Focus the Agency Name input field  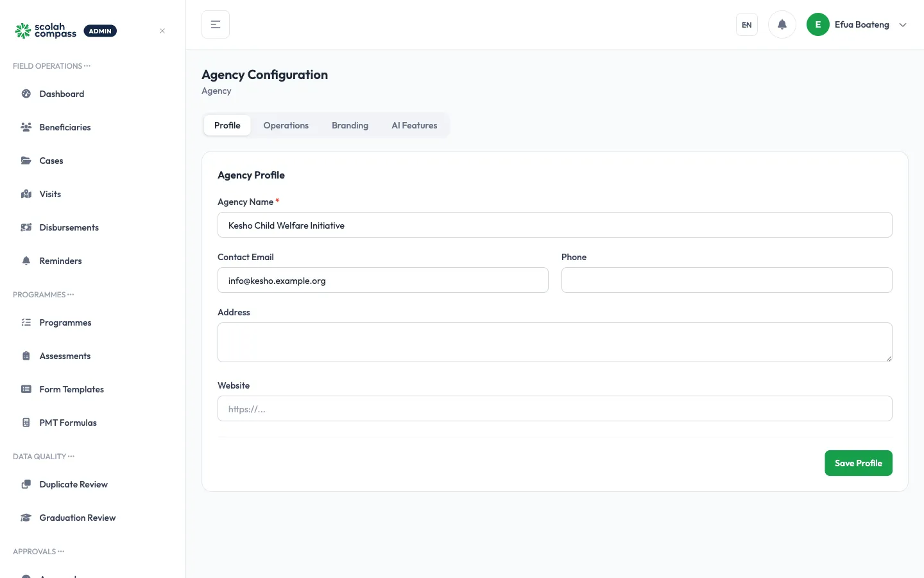[555, 225]
